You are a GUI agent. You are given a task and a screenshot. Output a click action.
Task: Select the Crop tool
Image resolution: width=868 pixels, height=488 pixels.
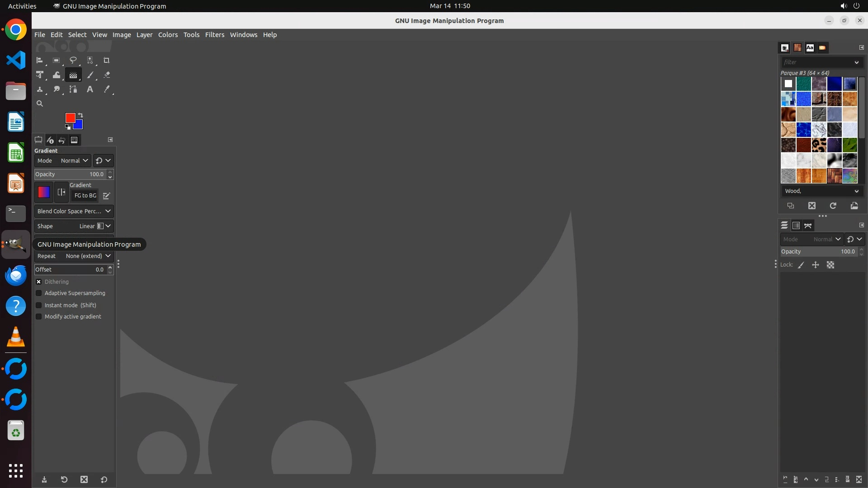click(107, 61)
